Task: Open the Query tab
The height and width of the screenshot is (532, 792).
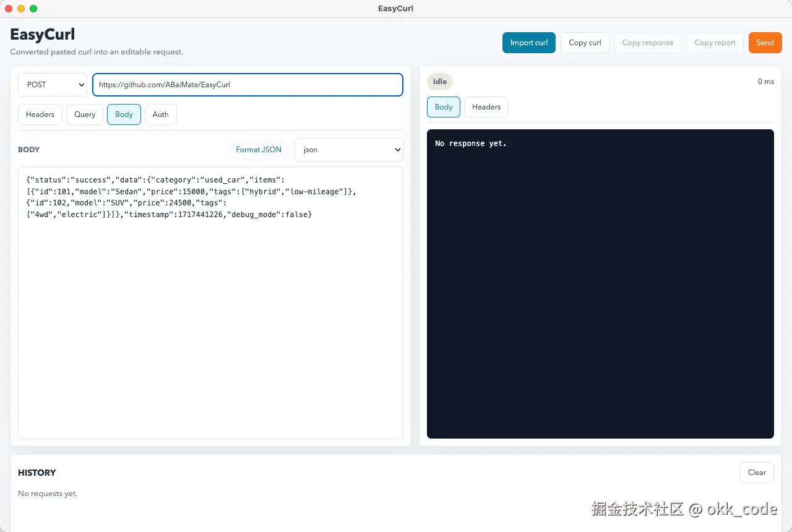Action: coord(85,114)
